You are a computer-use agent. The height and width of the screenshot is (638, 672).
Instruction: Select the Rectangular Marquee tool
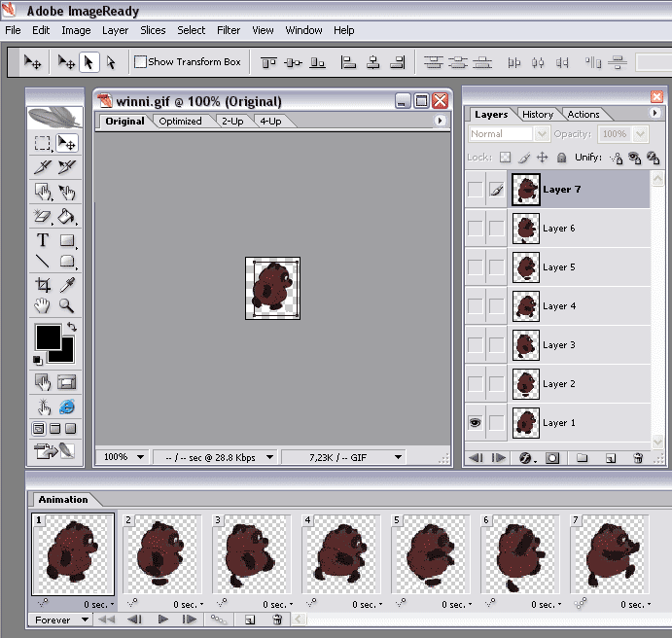pos(43,143)
